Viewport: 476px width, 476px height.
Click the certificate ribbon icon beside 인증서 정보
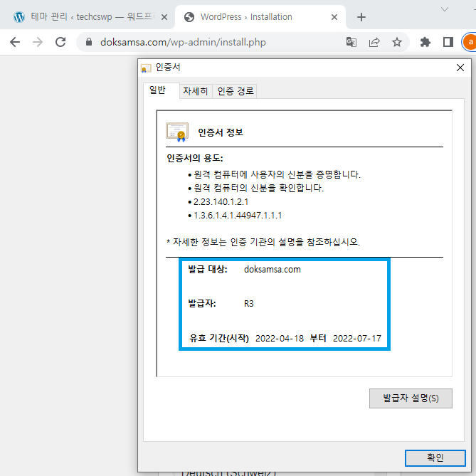click(x=177, y=132)
